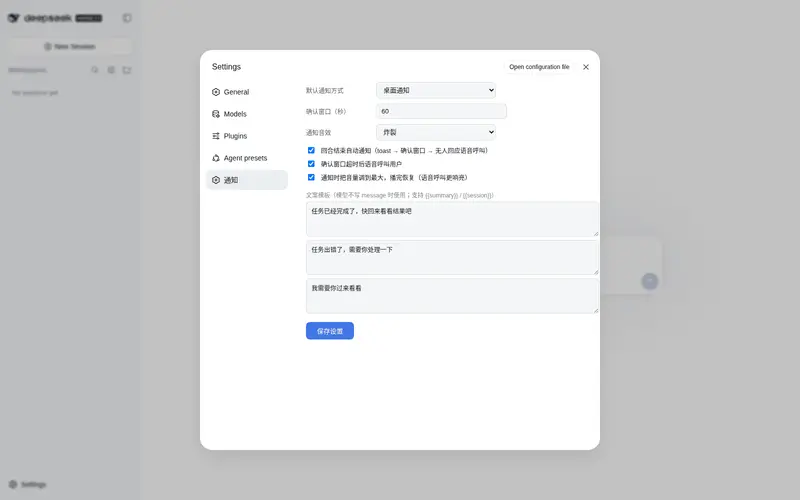Click the round send button behind the dialog

pos(649,281)
